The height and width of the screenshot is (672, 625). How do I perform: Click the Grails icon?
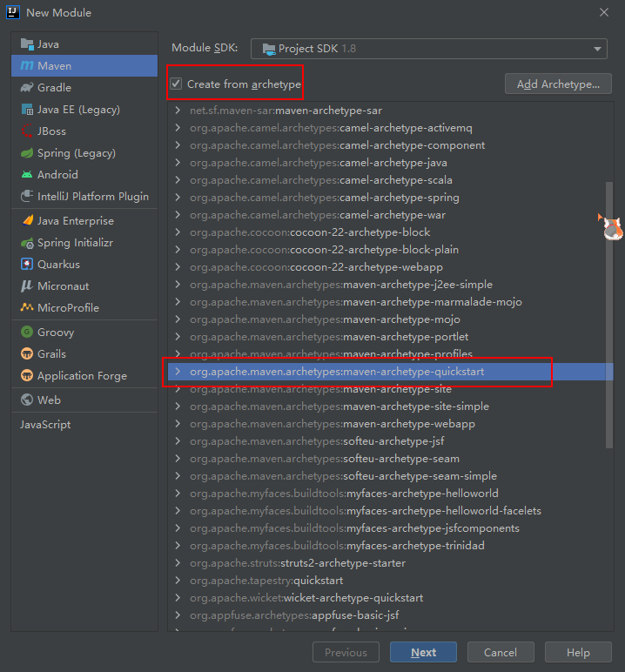pyautogui.click(x=27, y=353)
